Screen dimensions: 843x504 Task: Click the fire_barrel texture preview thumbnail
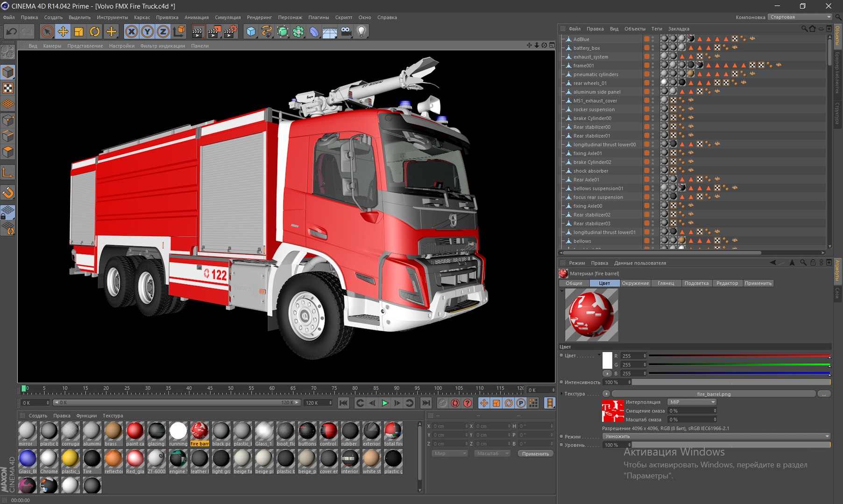point(613,411)
